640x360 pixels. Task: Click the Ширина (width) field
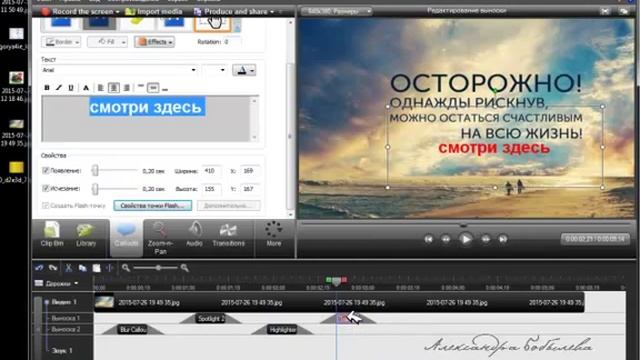point(211,171)
